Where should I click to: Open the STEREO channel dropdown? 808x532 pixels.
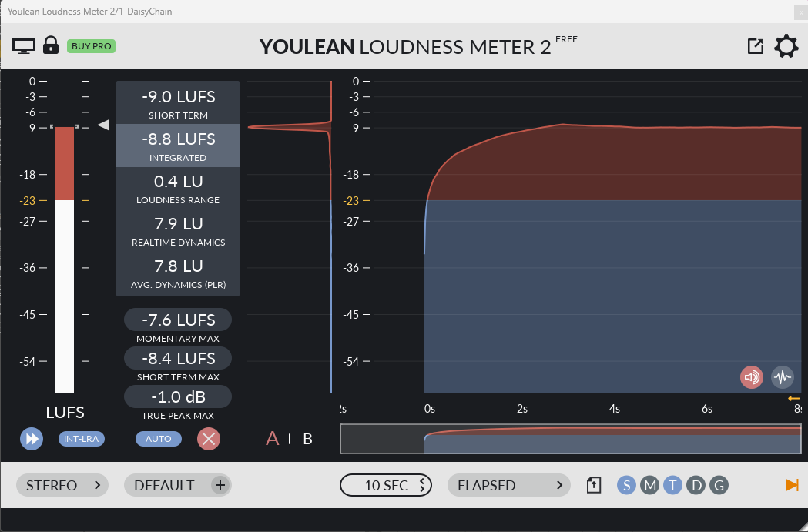click(x=62, y=485)
